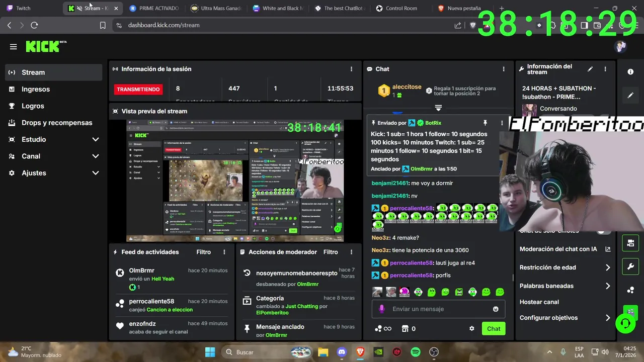Click the layout panel icon in right rail
The image size is (644, 362).
[x=630, y=243]
